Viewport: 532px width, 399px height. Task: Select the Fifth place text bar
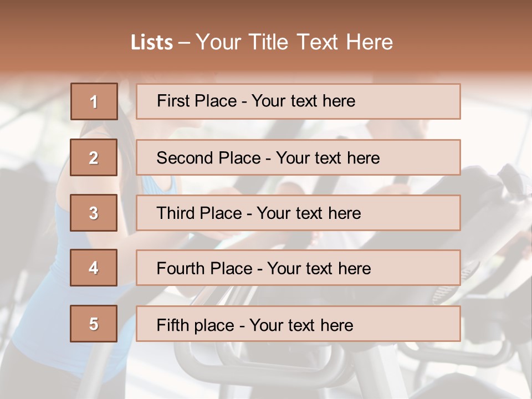tap(298, 324)
